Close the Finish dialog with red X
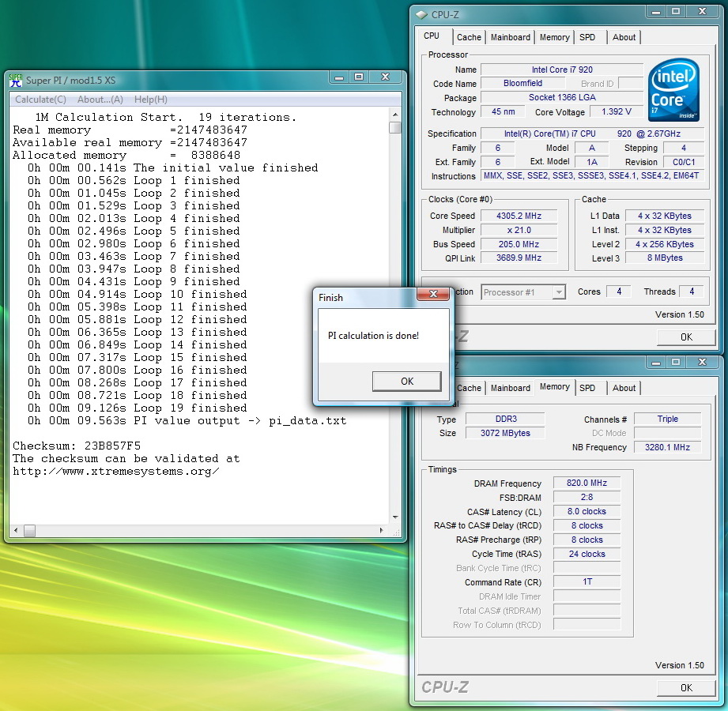Screen dimensions: 728x711 coord(433,294)
